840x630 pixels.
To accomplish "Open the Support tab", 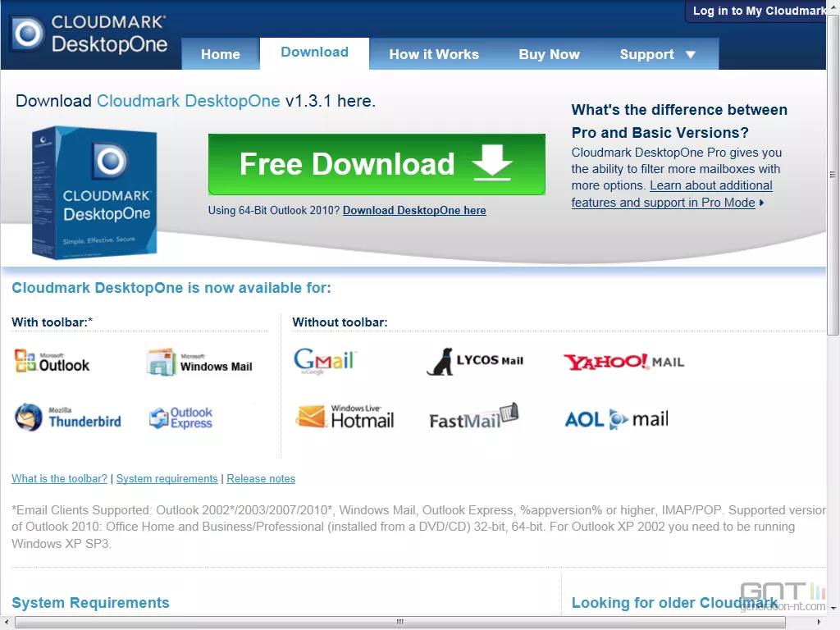I will (658, 54).
